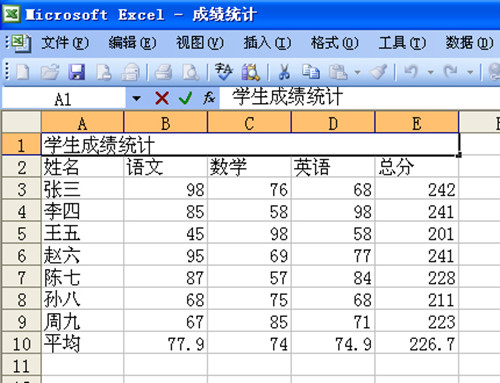Copy selection with the Copy icon
The height and width of the screenshot is (383, 500).
[311, 72]
